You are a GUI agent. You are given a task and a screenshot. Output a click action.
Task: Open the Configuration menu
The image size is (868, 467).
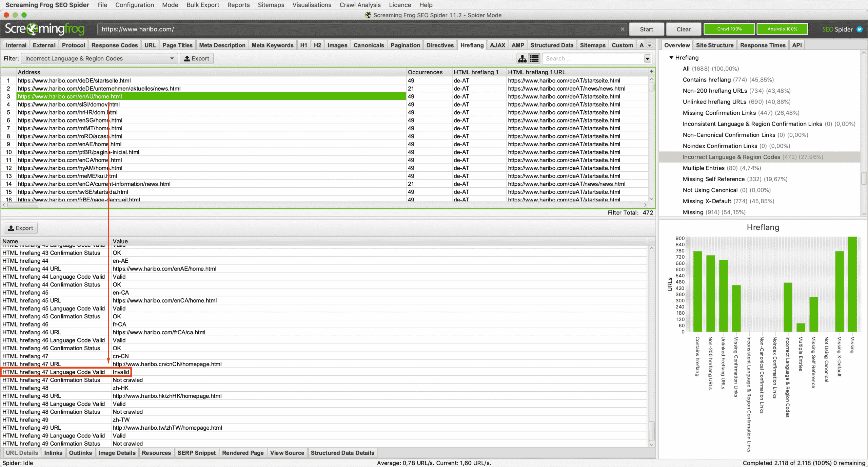[135, 5]
